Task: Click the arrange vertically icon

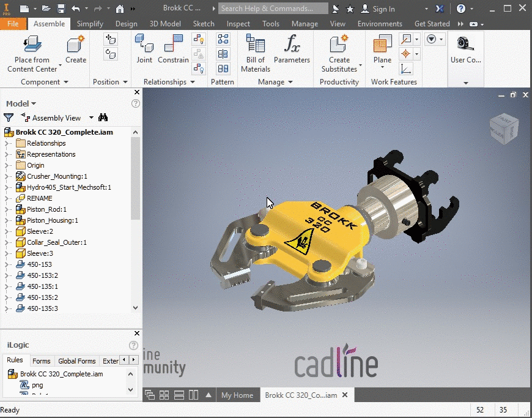Action: [193, 395]
